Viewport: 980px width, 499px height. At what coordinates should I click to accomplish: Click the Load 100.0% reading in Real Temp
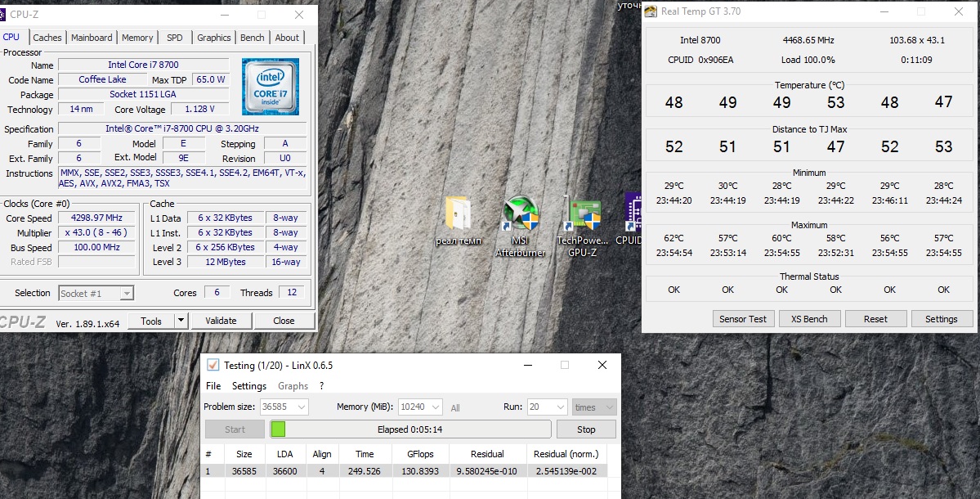click(808, 60)
